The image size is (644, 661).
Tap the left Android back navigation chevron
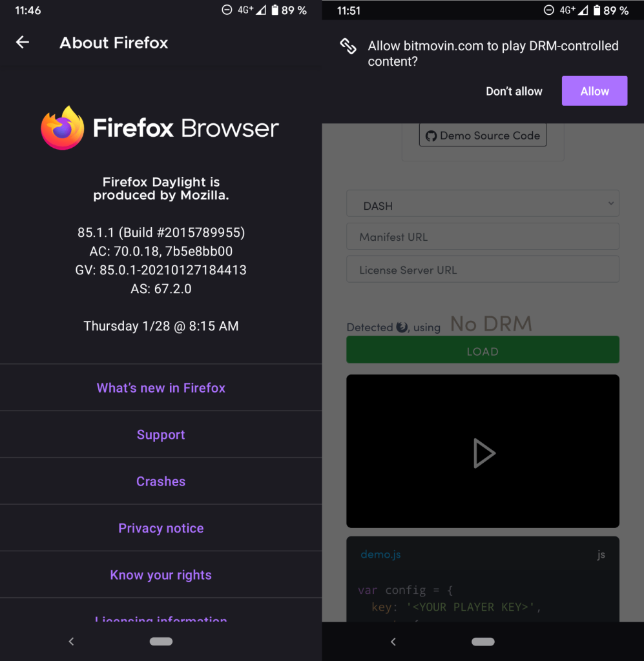(71, 641)
